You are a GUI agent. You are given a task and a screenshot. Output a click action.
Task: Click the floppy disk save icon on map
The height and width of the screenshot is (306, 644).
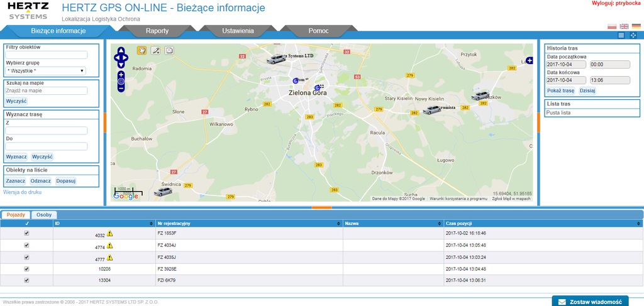[x=169, y=50]
